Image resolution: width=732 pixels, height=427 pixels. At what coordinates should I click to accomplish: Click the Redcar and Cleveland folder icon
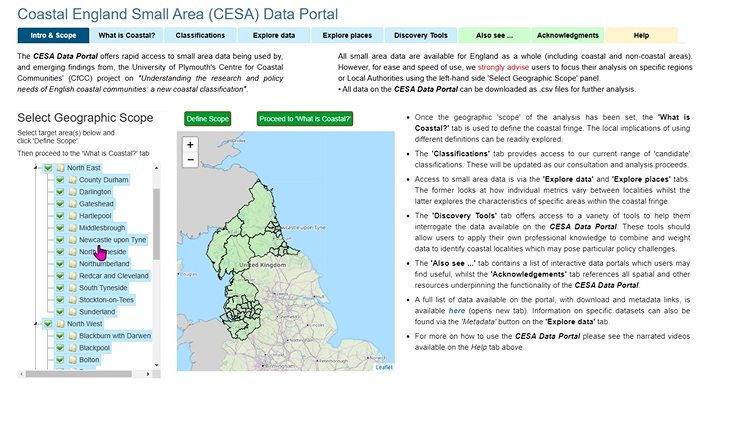pyautogui.click(x=72, y=276)
